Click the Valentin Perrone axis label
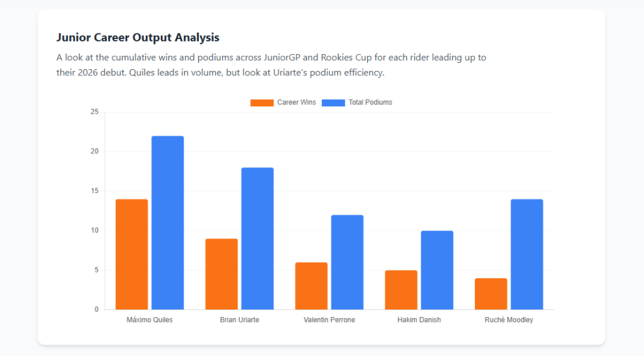This screenshot has width=644, height=356. [x=329, y=320]
